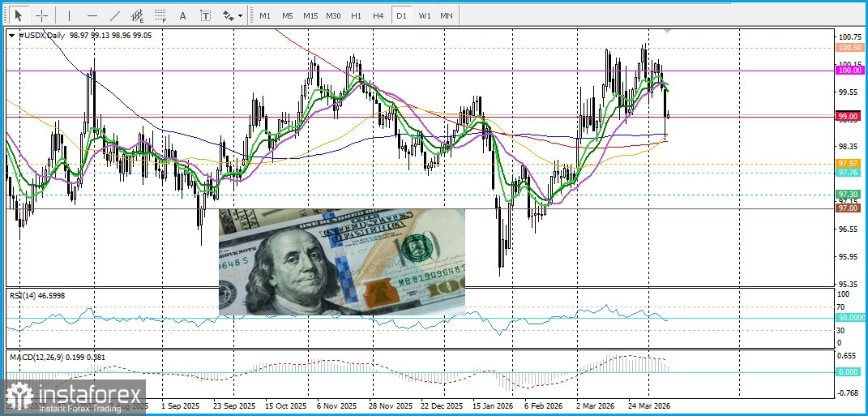Click the 100.50 price level label
This screenshot has height=416, width=868.
coord(849,48)
